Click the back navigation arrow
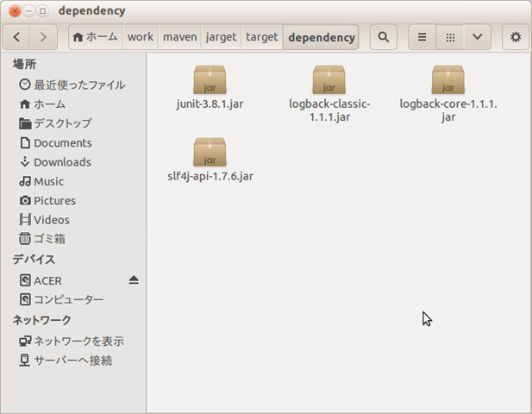 [18, 37]
